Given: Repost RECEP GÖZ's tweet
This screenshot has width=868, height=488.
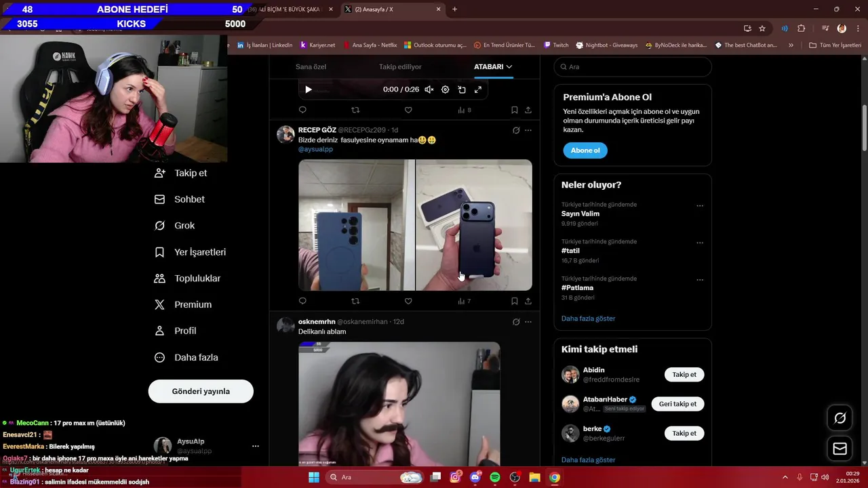Looking at the screenshot, I should (355, 301).
